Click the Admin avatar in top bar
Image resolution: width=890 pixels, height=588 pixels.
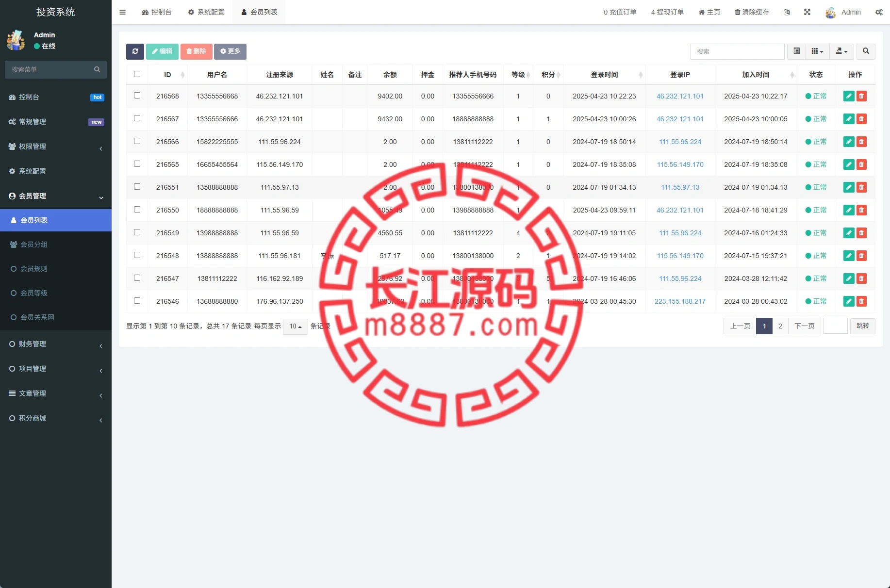pyautogui.click(x=830, y=12)
